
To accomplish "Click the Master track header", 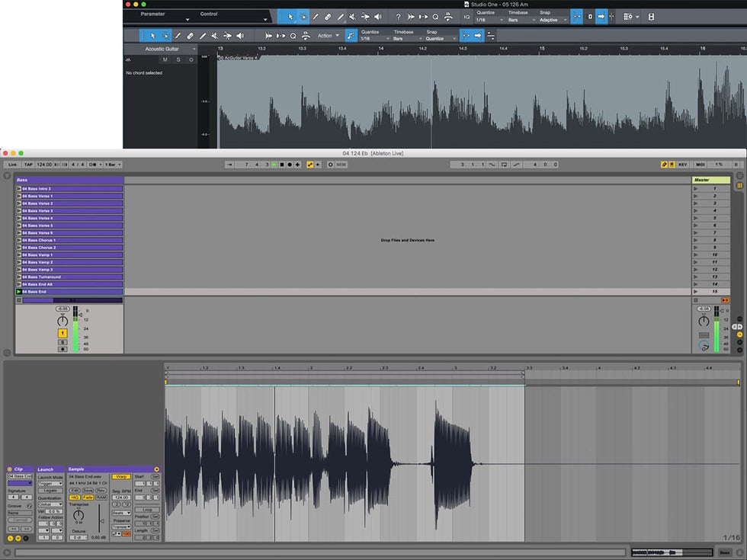I will pos(710,180).
